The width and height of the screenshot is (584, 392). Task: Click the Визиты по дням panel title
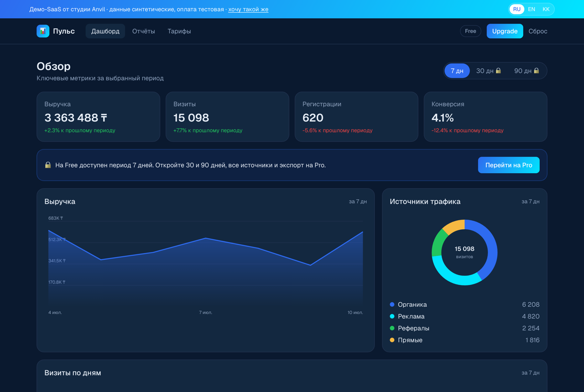[73, 373]
